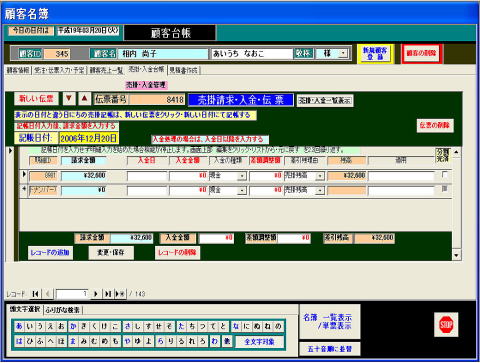Click the 顧客台帳 black header label
Image resolution: width=480 pixels, height=363 pixels.
(x=170, y=33)
